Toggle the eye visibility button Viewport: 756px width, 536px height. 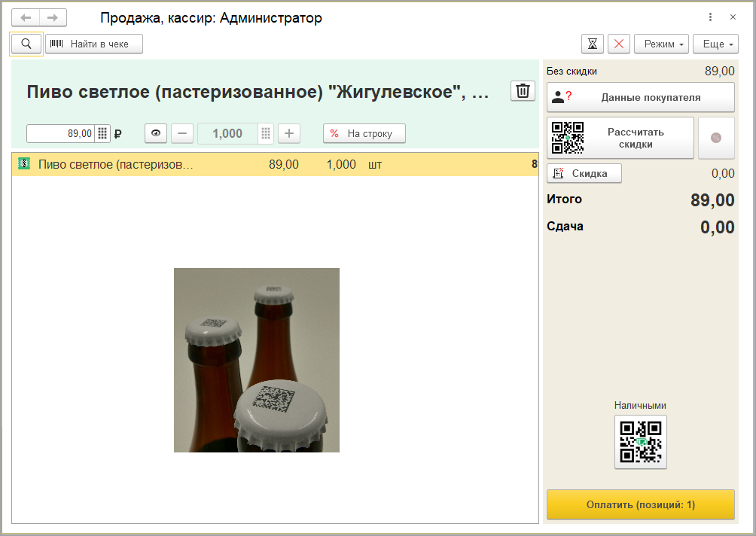(156, 133)
